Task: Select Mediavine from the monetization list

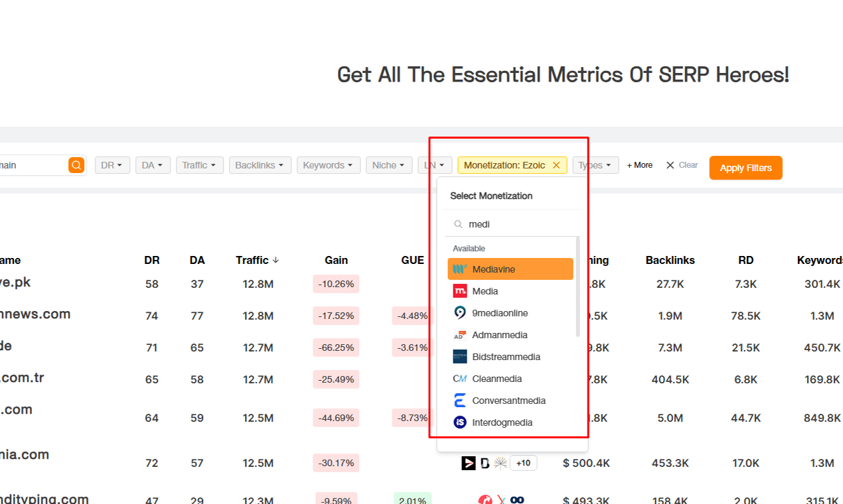Action: coord(510,269)
